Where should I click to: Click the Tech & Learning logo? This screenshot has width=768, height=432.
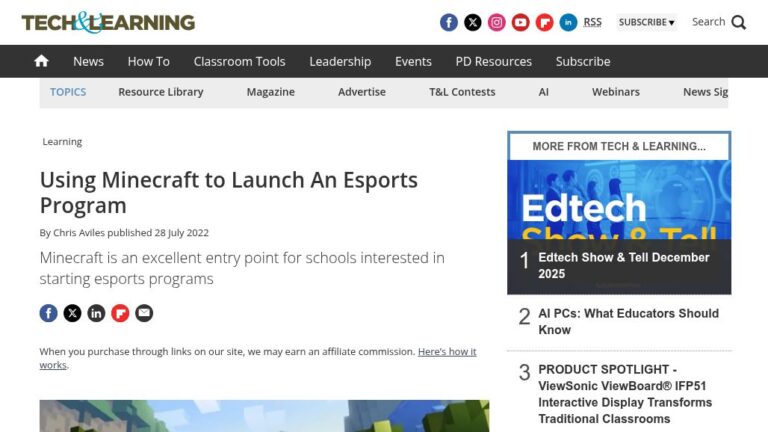[x=108, y=23]
